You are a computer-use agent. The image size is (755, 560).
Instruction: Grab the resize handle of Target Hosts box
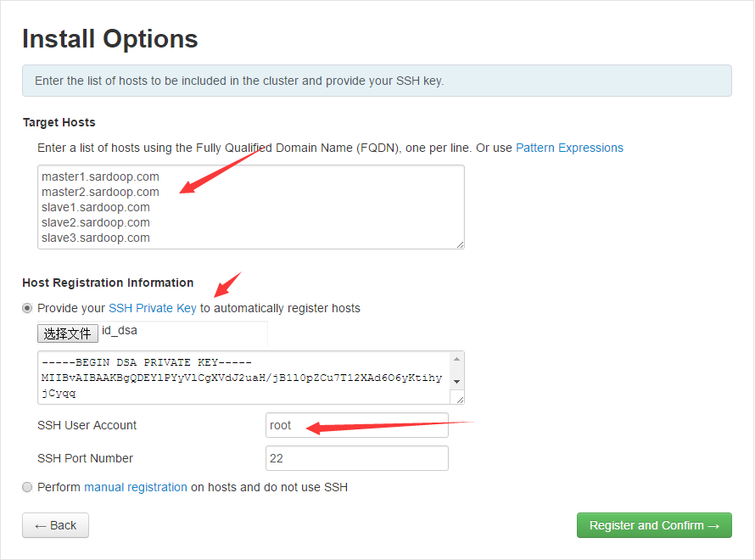[x=460, y=244]
